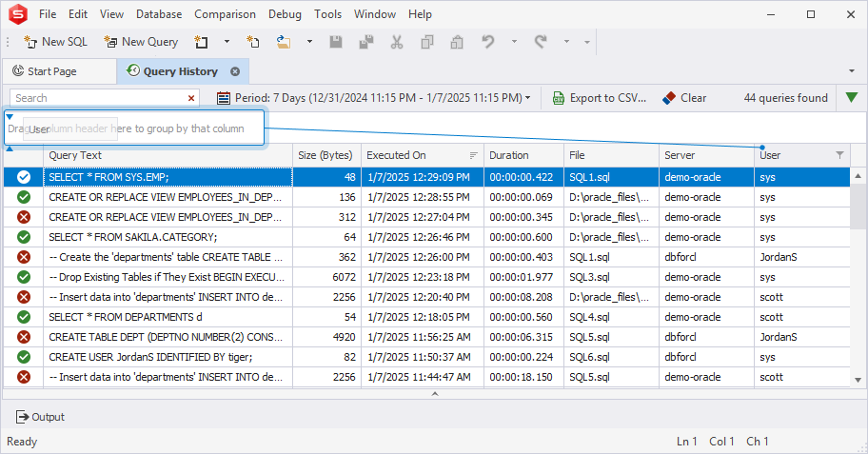Click the New Query toolbar button
This screenshot has height=454, width=868.
click(141, 42)
